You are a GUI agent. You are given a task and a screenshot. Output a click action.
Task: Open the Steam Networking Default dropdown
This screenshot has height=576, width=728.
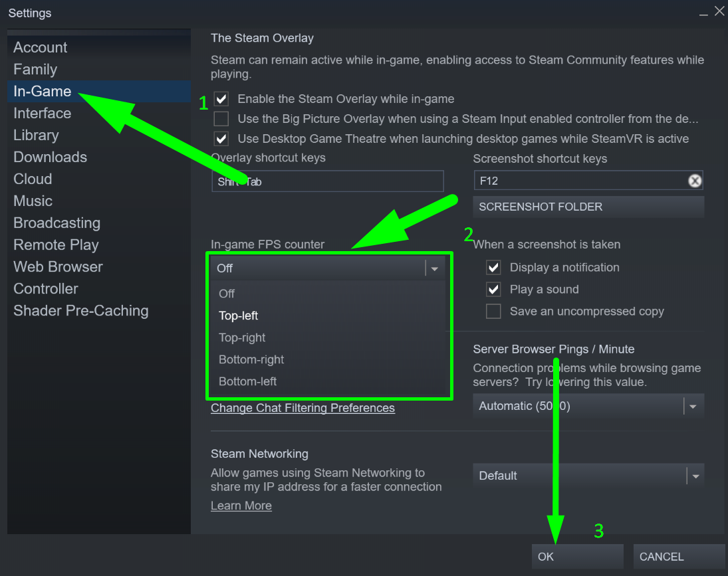coord(695,476)
